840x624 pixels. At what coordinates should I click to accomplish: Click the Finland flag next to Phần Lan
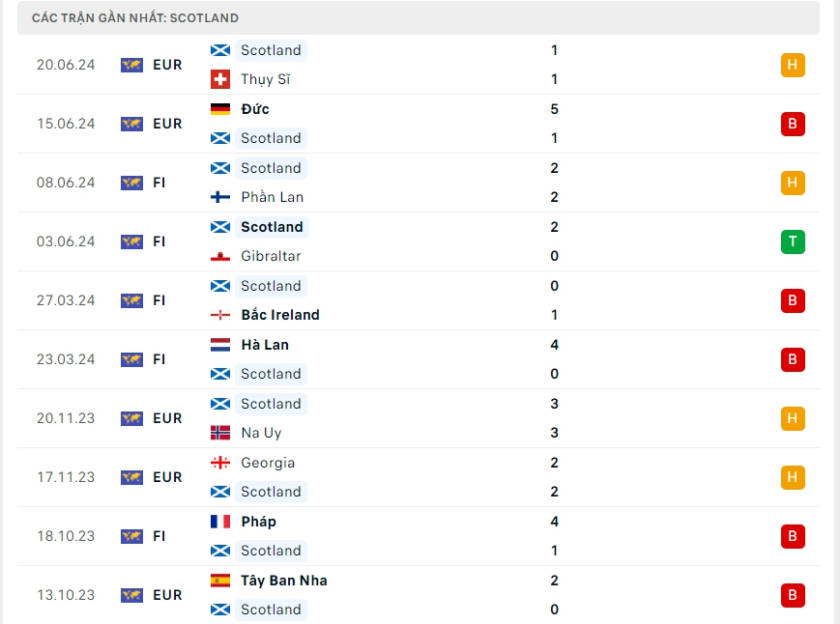[x=220, y=197]
